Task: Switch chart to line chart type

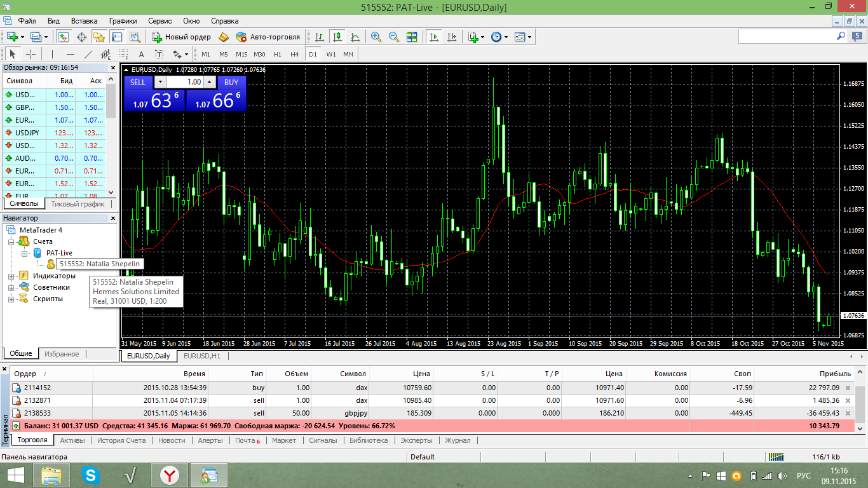Action: point(355,37)
